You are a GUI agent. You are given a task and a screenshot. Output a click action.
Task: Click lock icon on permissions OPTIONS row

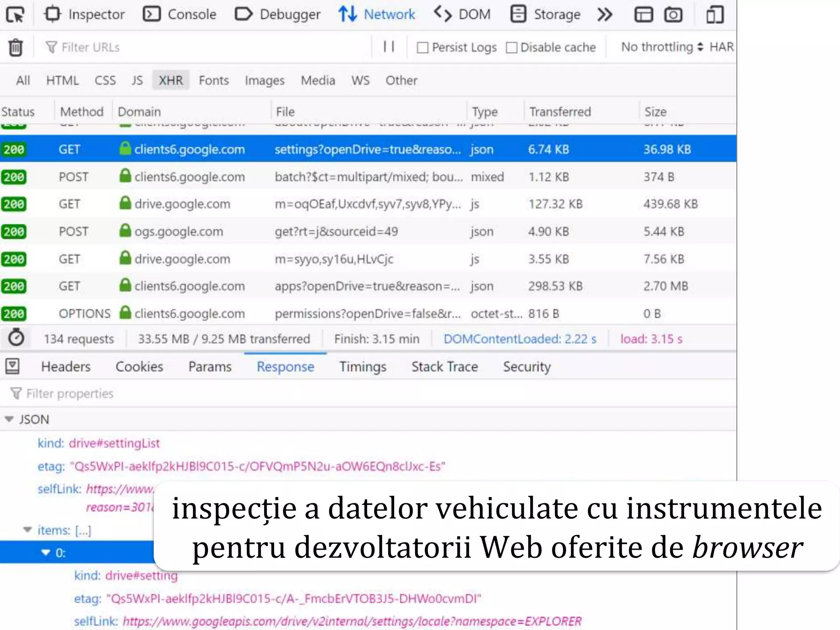125,313
